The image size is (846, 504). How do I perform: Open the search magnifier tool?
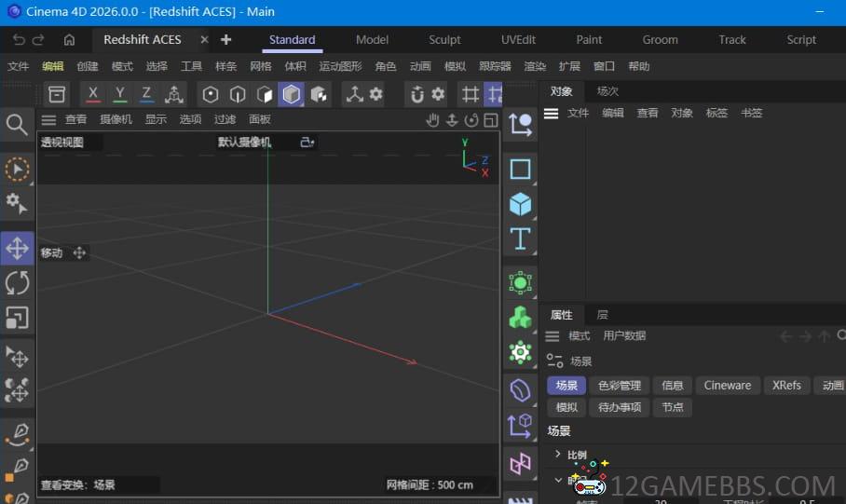coord(17,124)
